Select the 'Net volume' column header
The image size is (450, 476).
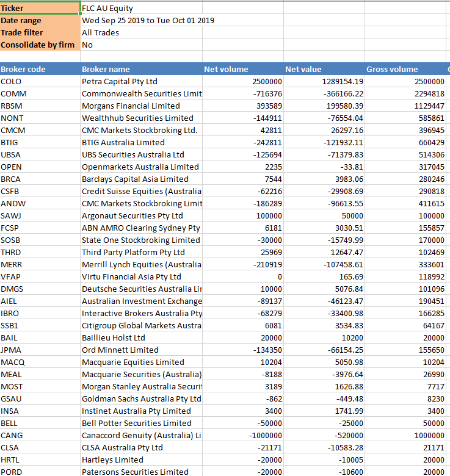point(243,69)
